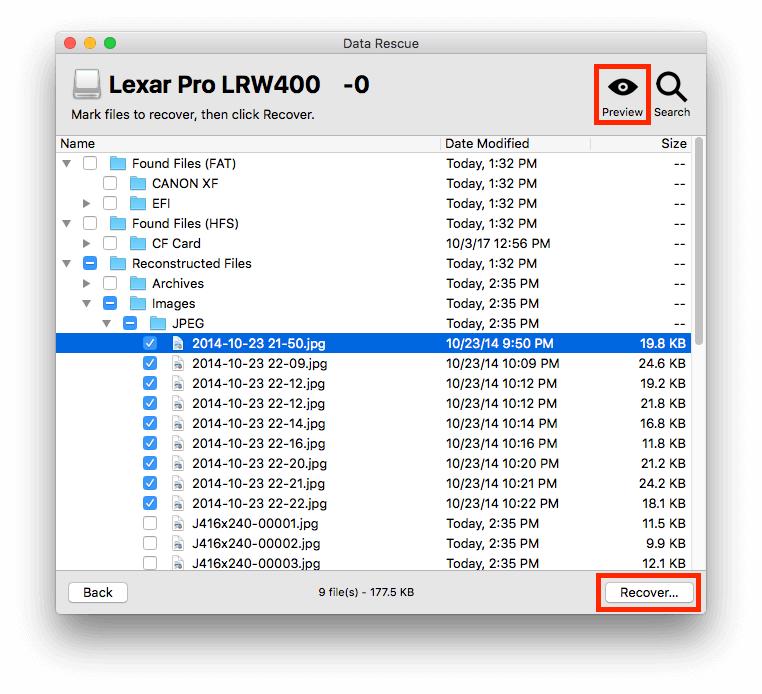
Task: Toggle the Reconstructed Files mixed checkbox
Action: (90, 263)
